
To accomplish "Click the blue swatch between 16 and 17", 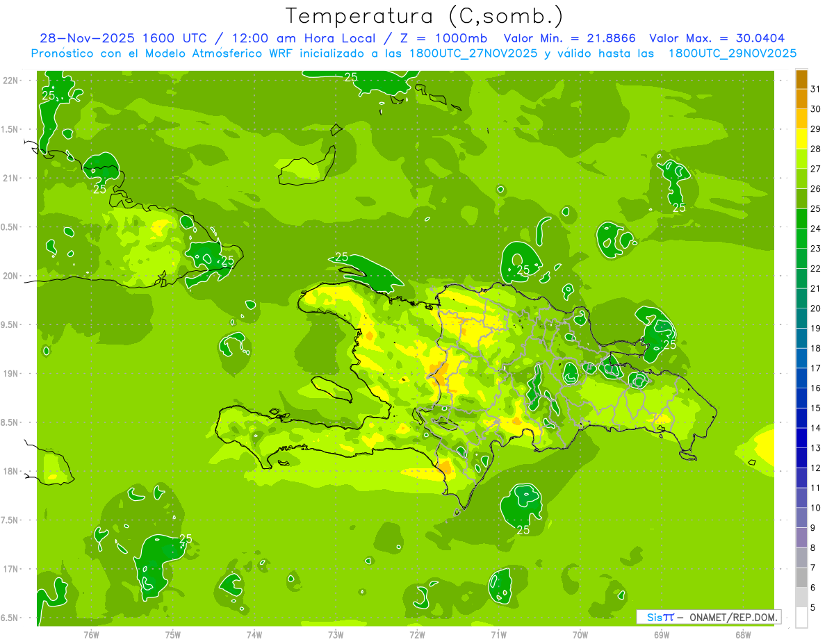I will point(801,379).
